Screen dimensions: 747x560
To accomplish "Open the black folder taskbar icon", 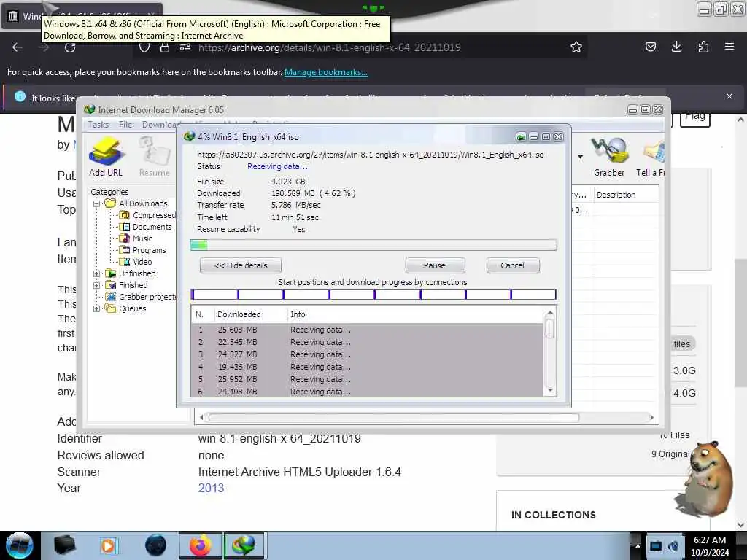I will click(64, 545).
